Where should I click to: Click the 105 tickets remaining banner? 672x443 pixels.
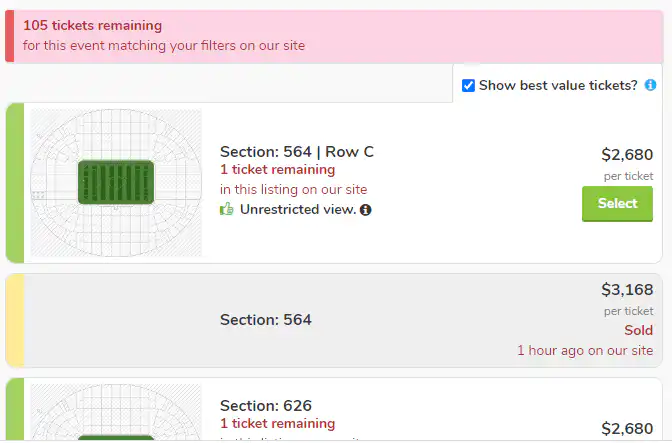(x=92, y=25)
